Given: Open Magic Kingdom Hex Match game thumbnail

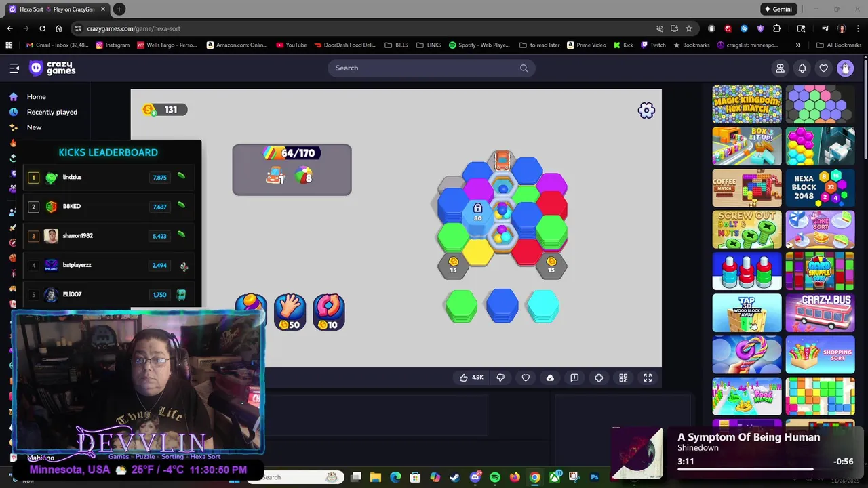Looking at the screenshot, I should pos(747,104).
